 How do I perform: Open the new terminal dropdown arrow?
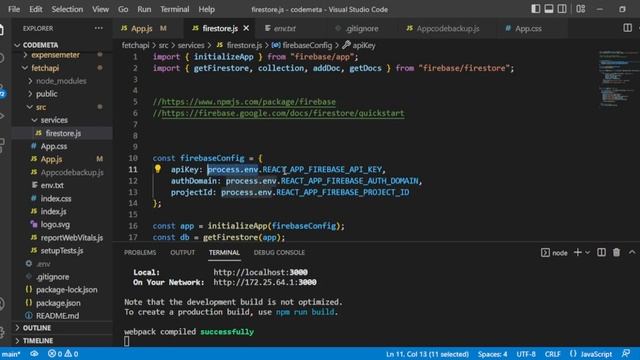(587, 253)
